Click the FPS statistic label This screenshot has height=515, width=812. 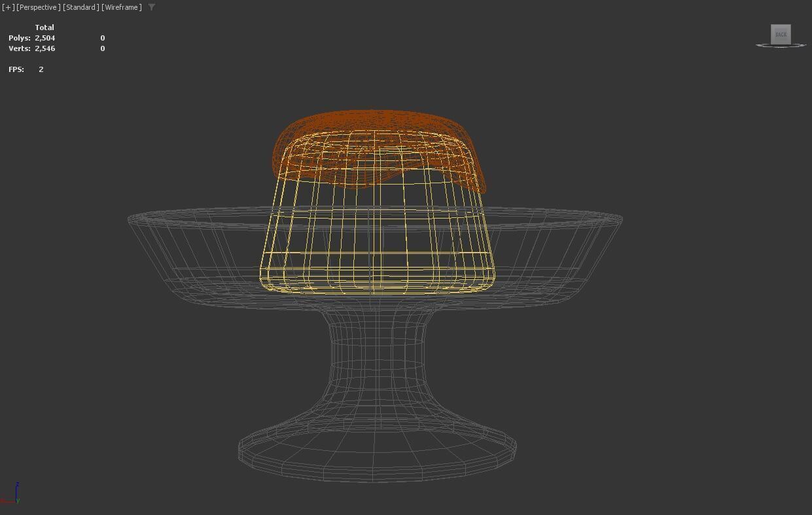[16, 69]
